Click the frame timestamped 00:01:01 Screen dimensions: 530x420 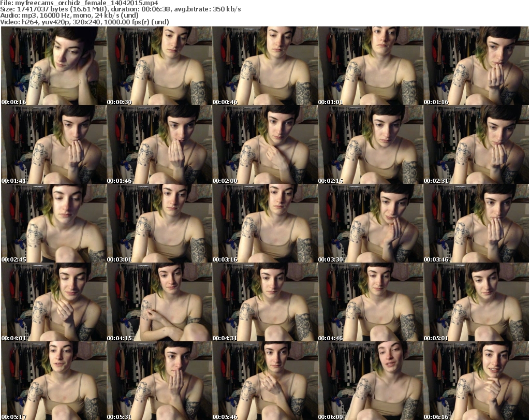pyautogui.click(x=370, y=66)
